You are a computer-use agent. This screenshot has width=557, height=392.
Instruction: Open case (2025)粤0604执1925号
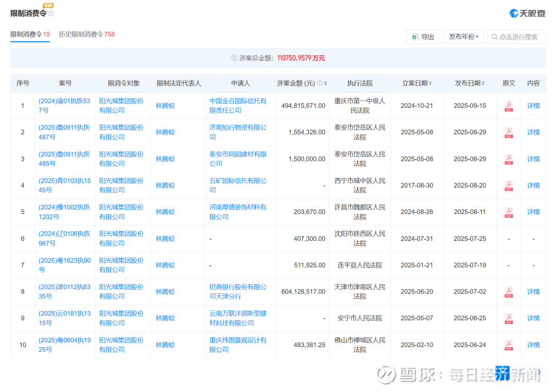coord(64,345)
